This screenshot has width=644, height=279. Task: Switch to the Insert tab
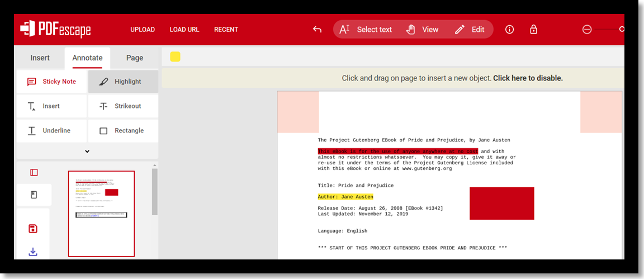click(x=40, y=58)
